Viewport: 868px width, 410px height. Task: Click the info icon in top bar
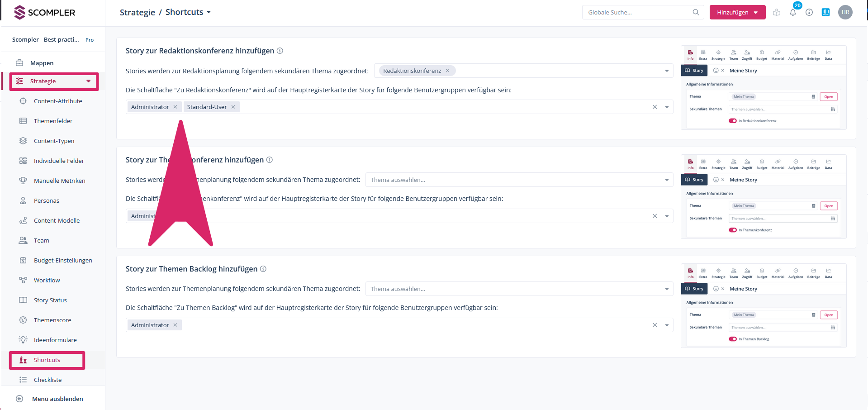pos(809,13)
